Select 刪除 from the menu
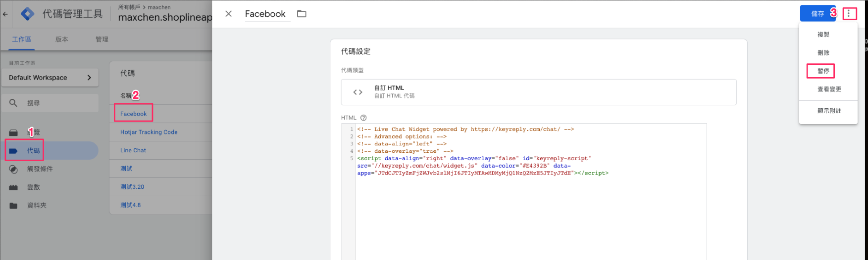Image resolution: width=868 pixels, height=260 pixels. (823, 53)
